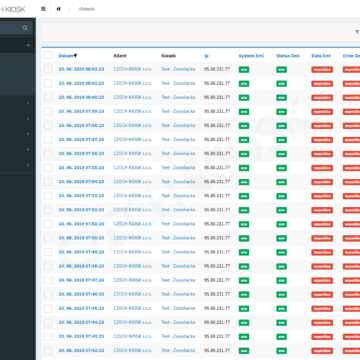Click the Klient column header

click(120, 56)
